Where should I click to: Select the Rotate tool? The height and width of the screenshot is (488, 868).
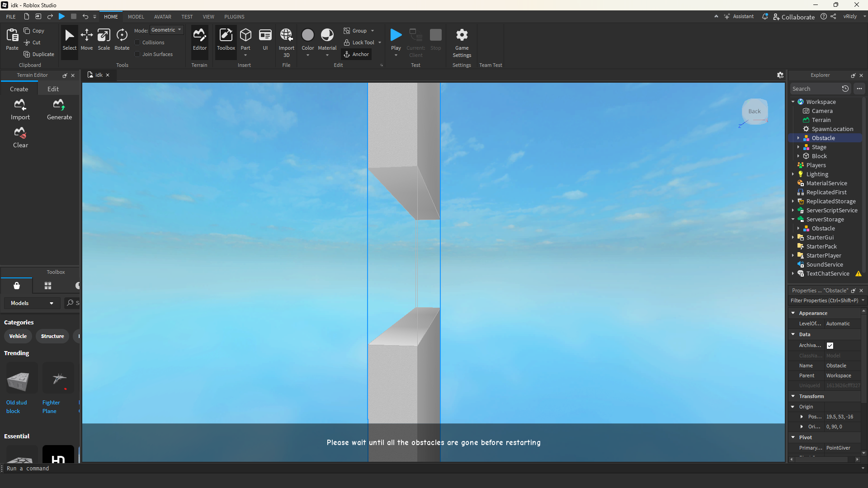click(x=122, y=40)
